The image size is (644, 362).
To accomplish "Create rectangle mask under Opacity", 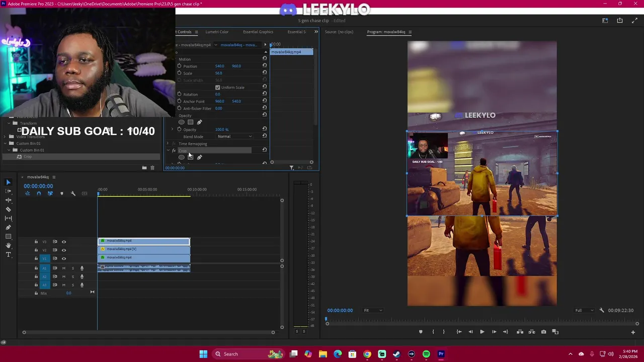I will 190,122.
